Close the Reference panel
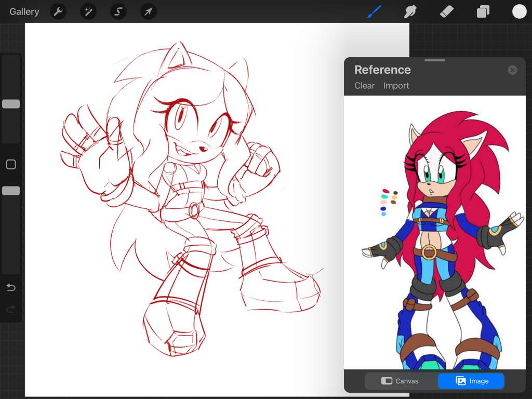 click(512, 70)
